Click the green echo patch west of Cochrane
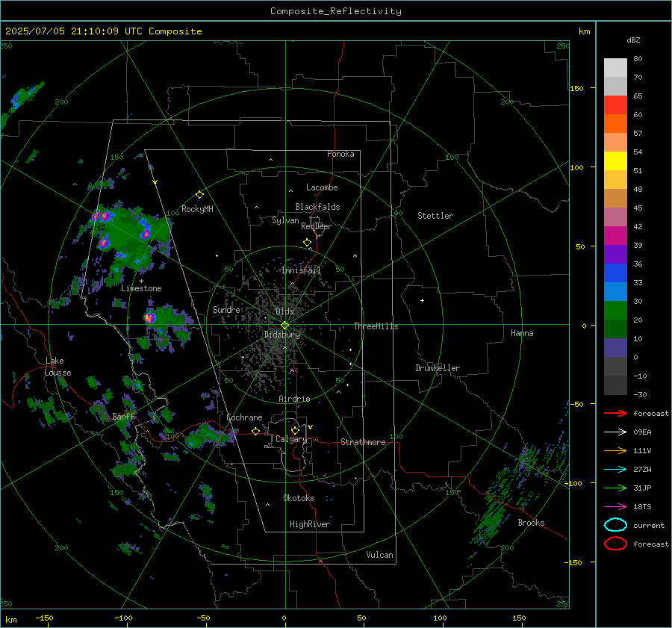 [x=209, y=435]
